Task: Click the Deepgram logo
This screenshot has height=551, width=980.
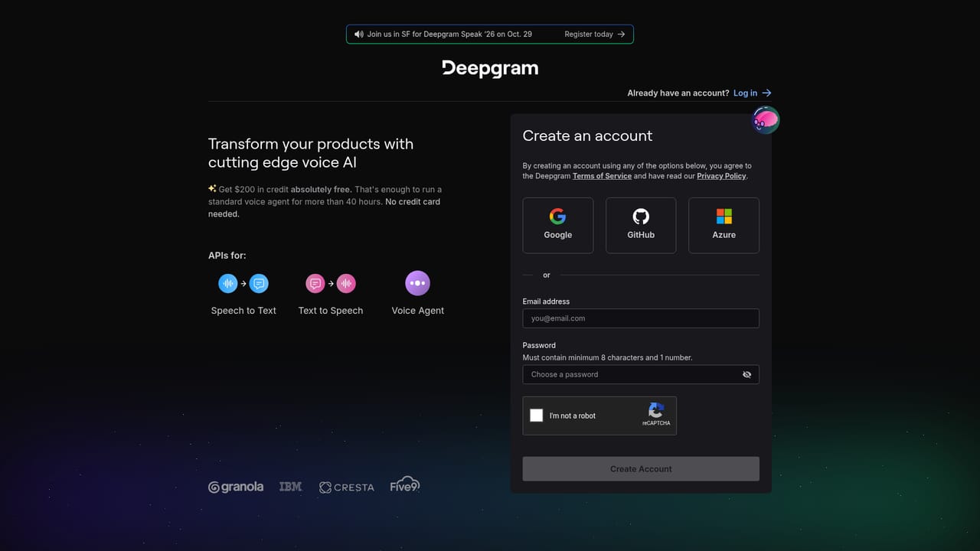Action: pos(490,68)
